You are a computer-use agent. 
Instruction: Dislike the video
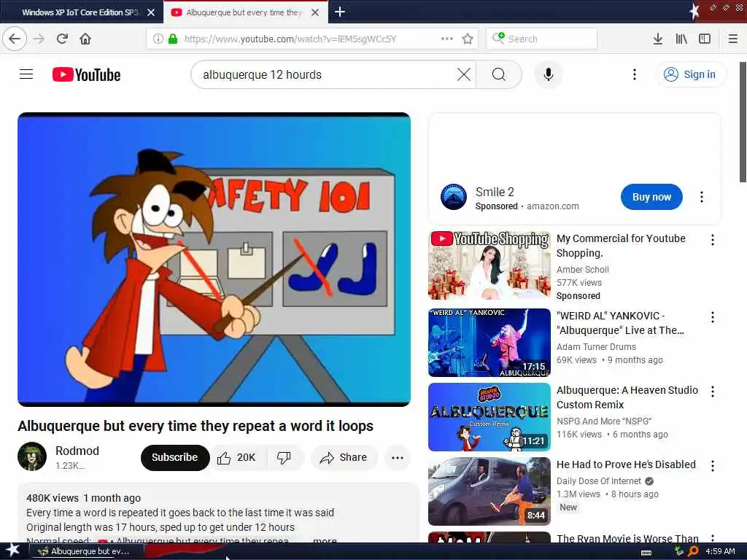285,458
